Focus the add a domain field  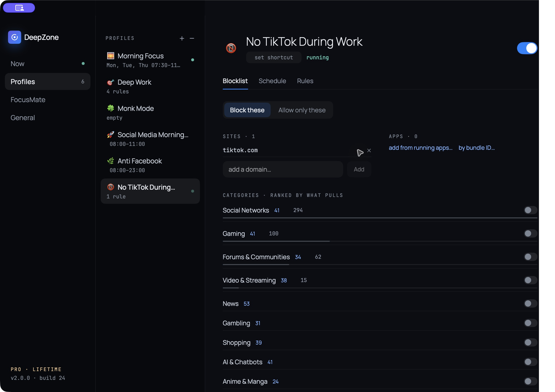[283, 169]
